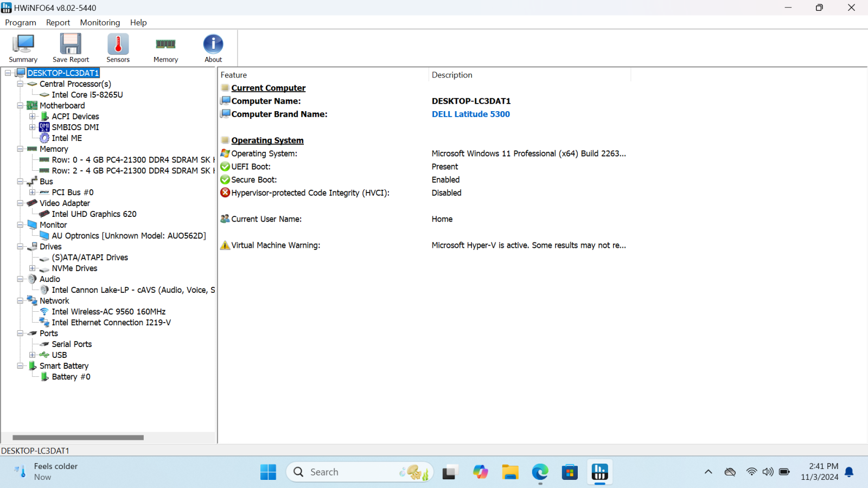Select Intel UHD Graphics 620 entry

click(x=94, y=214)
